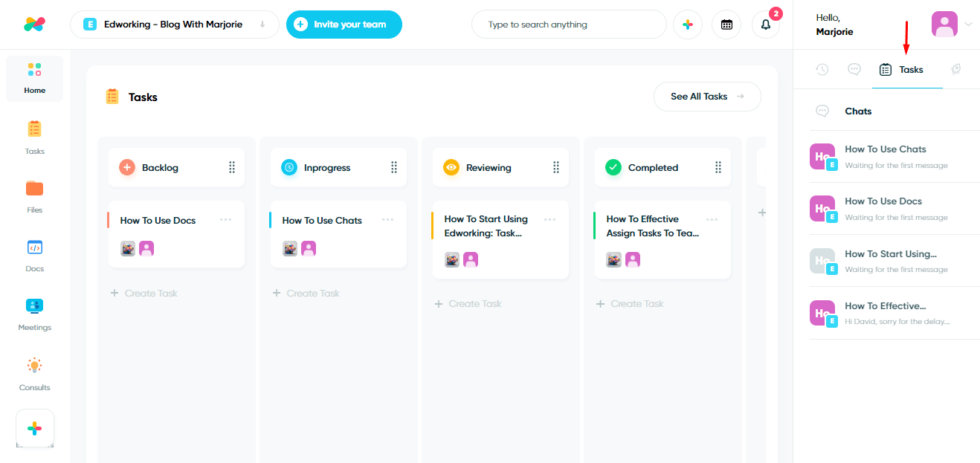Click pink assignee avatar on How To Use Docs card

(x=146, y=248)
